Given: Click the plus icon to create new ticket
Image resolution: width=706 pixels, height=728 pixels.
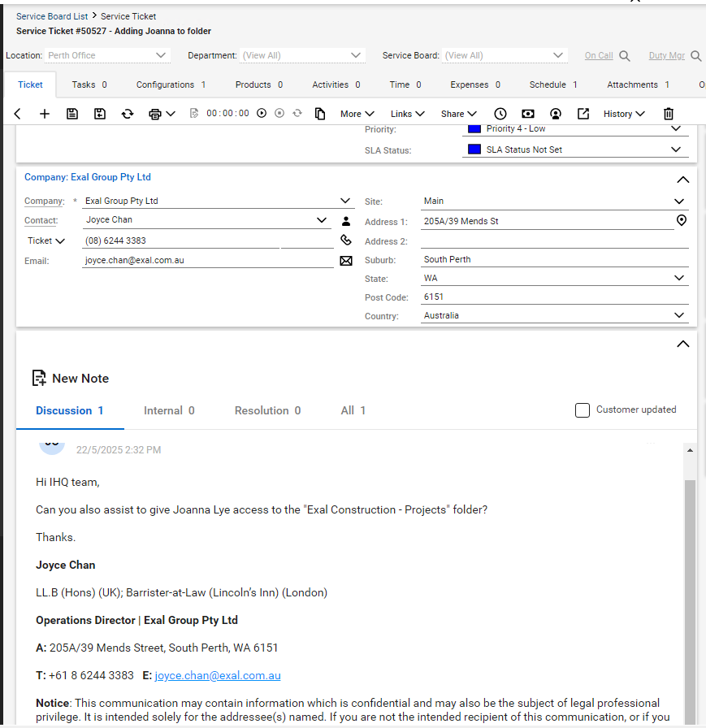Looking at the screenshot, I should [x=45, y=114].
